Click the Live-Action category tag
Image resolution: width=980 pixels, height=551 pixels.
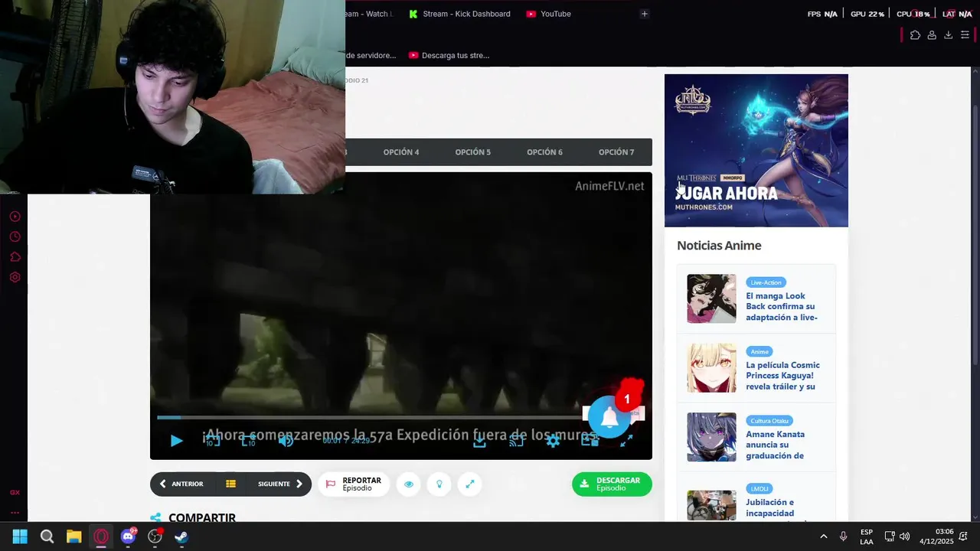coord(766,282)
